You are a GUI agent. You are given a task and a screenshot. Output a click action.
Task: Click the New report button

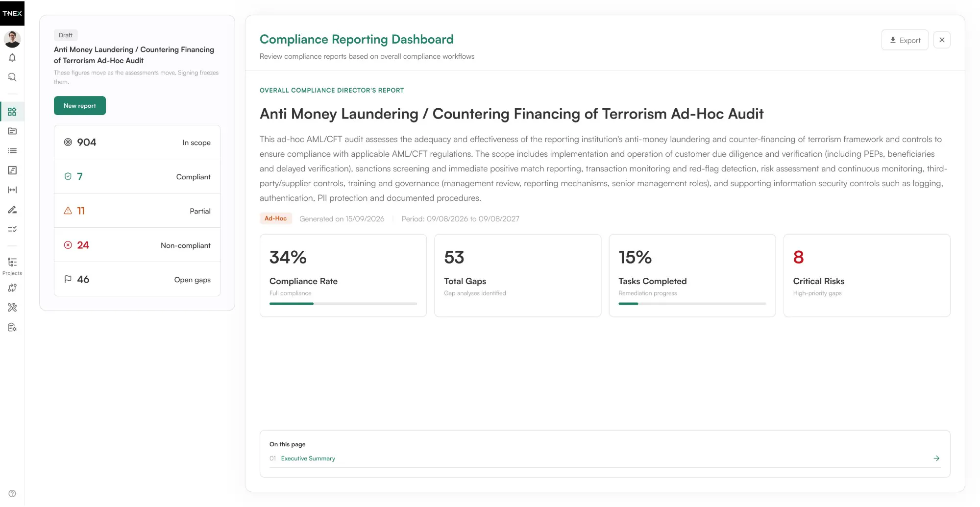point(80,106)
